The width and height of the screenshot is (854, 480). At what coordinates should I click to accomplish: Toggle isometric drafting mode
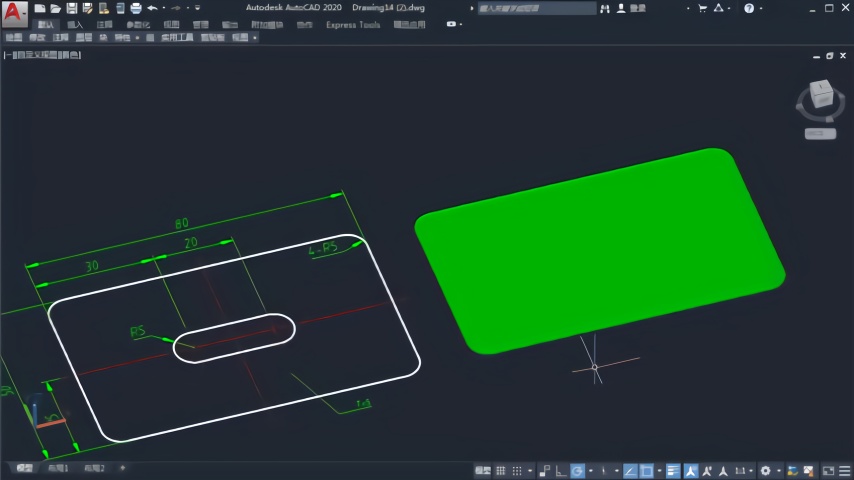[x=603, y=471]
